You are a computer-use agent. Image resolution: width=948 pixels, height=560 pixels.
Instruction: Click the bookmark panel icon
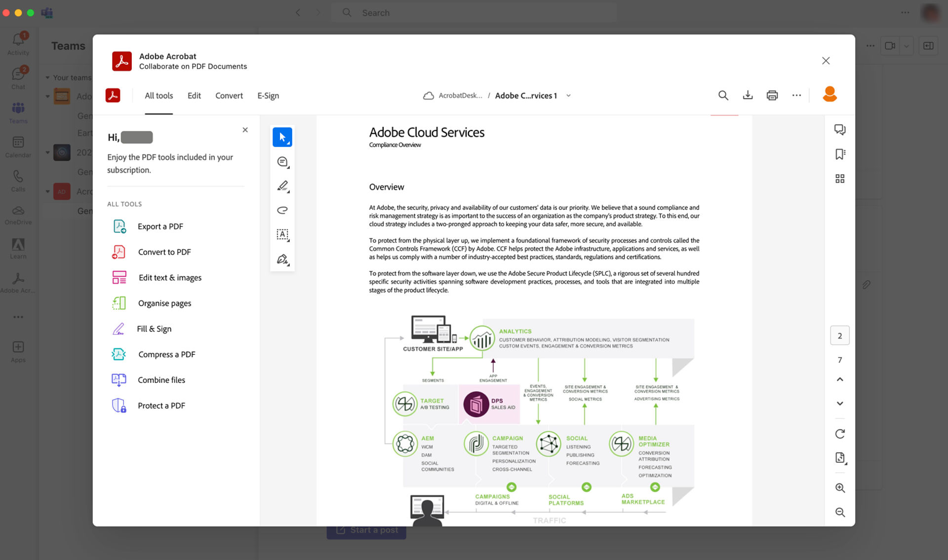[840, 154]
